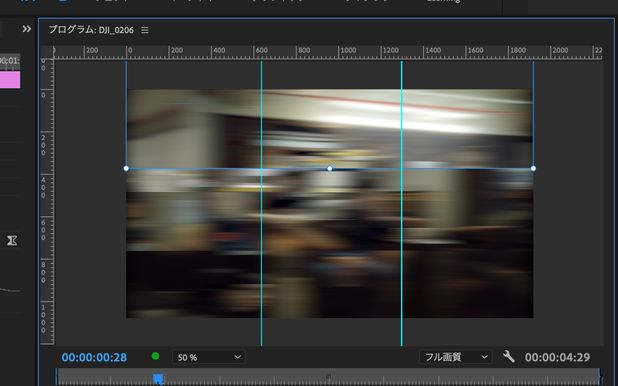Open the Program panel hamburger menu

(145, 30)
